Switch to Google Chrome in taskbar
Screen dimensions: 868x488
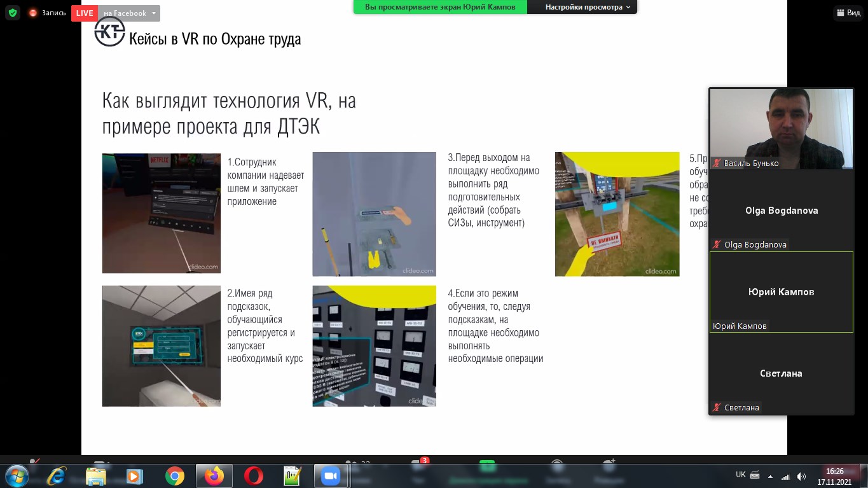tap(174, 475)
